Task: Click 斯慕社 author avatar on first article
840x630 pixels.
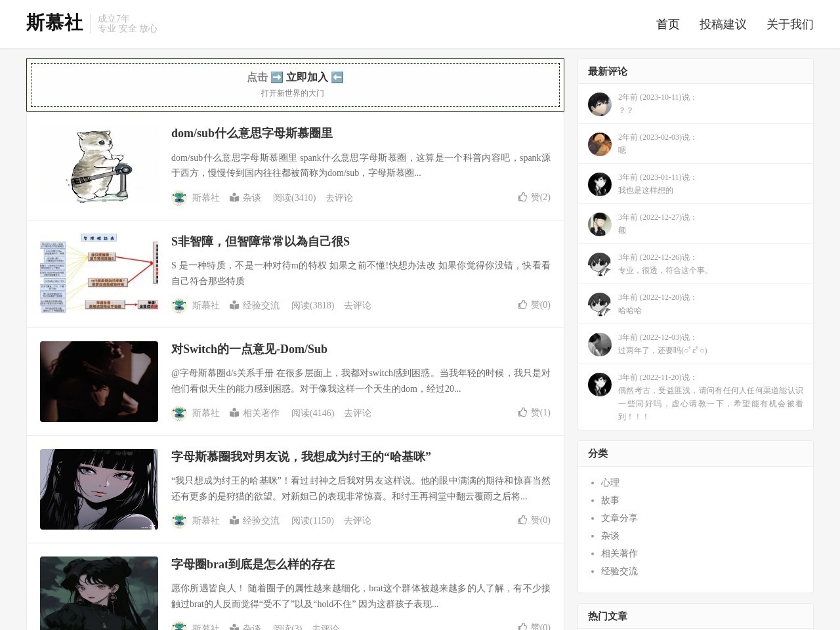Action: click(178, 198)
